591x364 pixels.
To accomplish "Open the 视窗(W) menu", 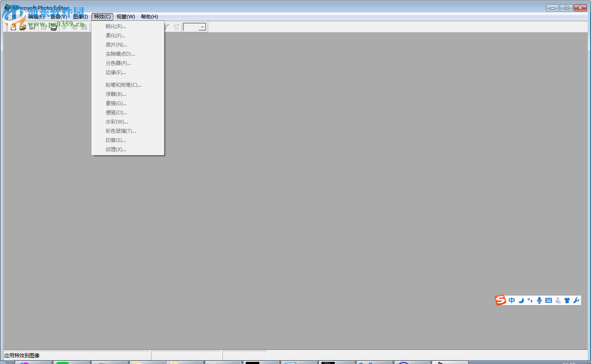I will 126,17.
